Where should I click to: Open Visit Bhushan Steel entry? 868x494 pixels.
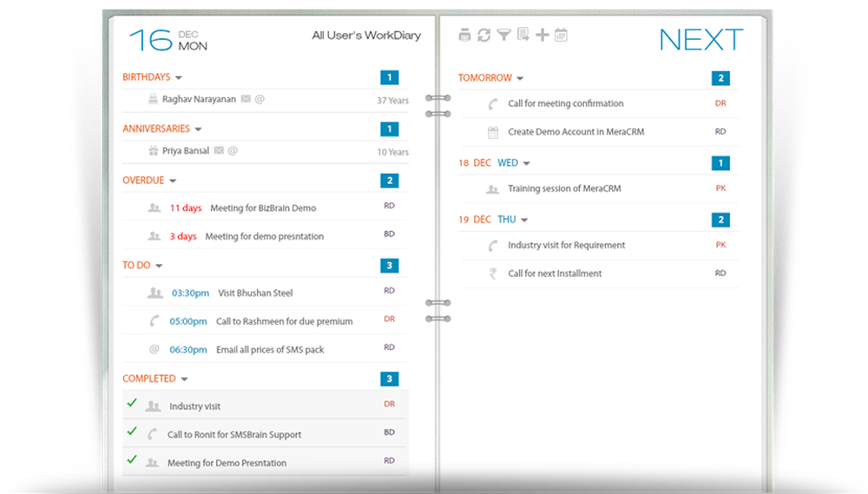pyautogui.click(x=255, y=293)
